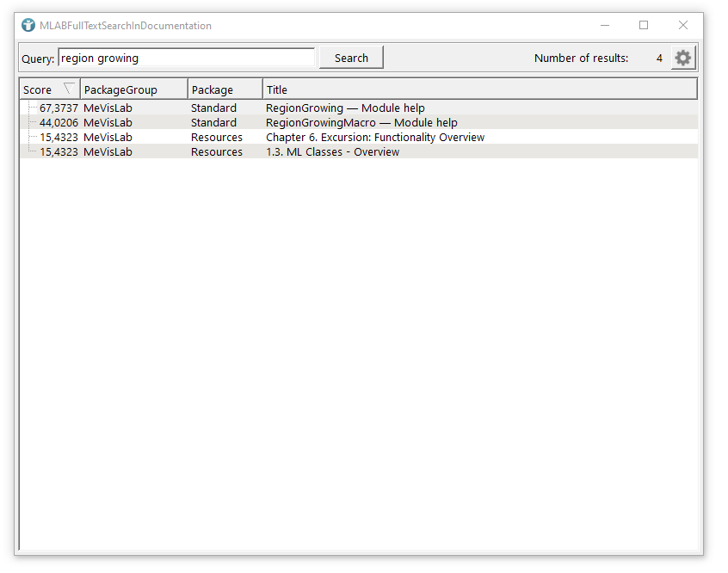This screenshot has width=728, height=573.
Task: Open Chapter 6. Excursion: Functionality Overview
Action: click(374, 138)
